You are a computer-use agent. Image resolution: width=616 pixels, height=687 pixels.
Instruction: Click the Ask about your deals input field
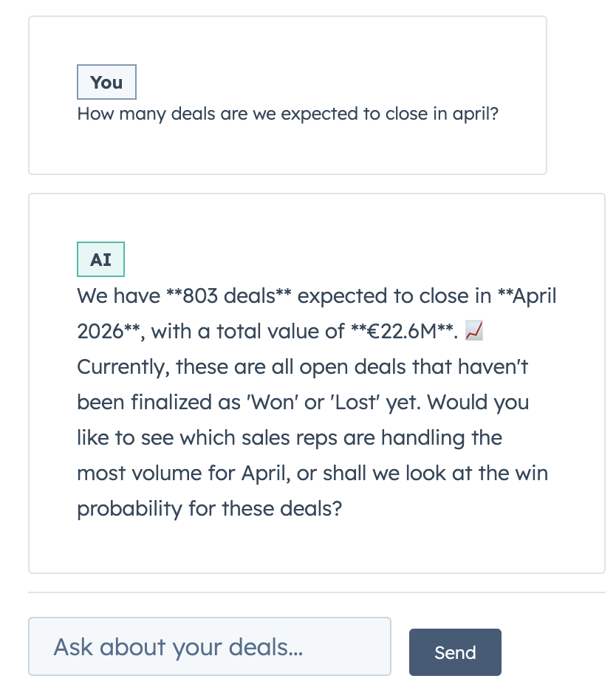209,646
